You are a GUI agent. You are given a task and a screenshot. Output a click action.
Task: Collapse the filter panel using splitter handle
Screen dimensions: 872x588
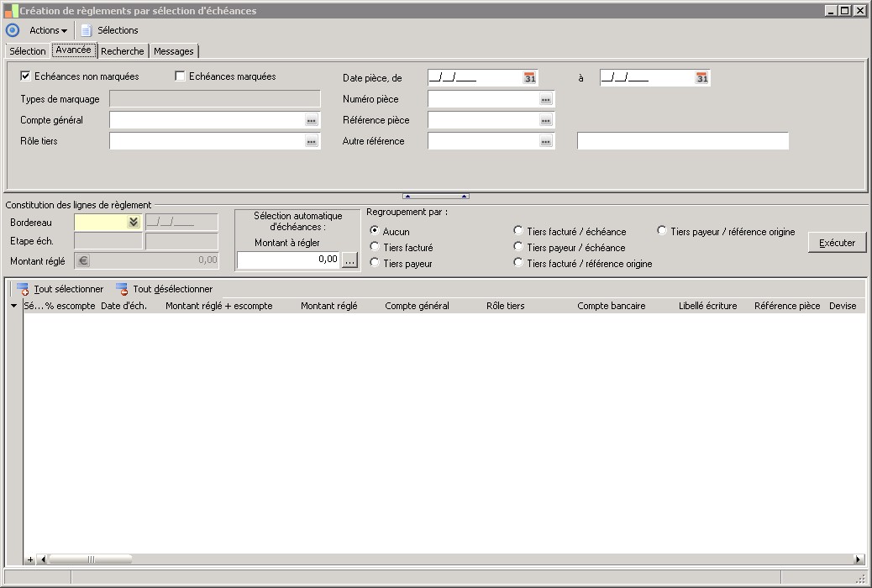pos(435,196)
